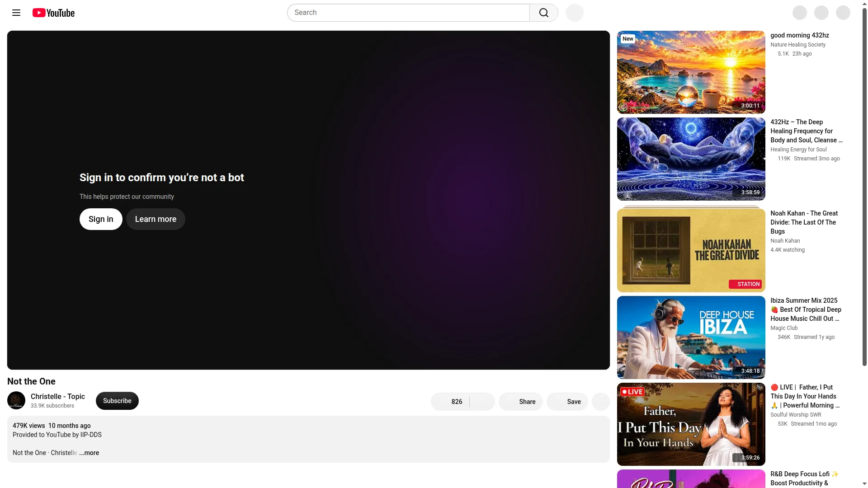
Task: Visit the Nature Healing Society channel
Action: click(x=798, y=45)
